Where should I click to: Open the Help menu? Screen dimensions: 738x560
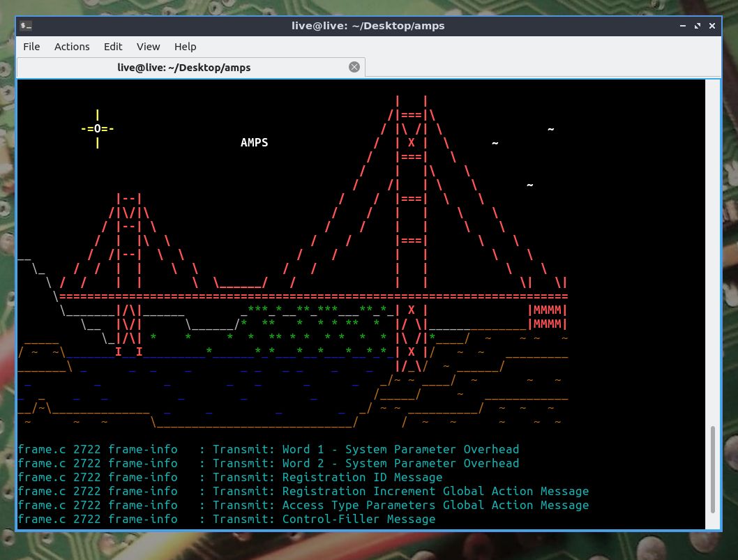(185, 47)
